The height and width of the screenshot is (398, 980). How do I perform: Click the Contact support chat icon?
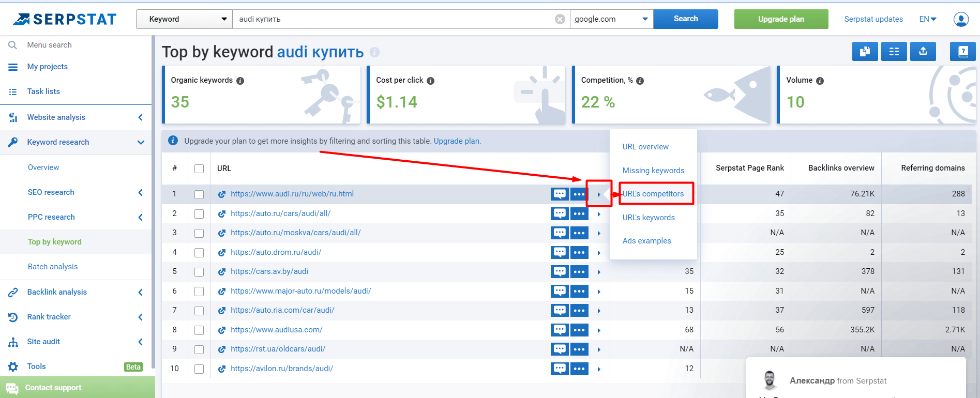click(12, 388)
